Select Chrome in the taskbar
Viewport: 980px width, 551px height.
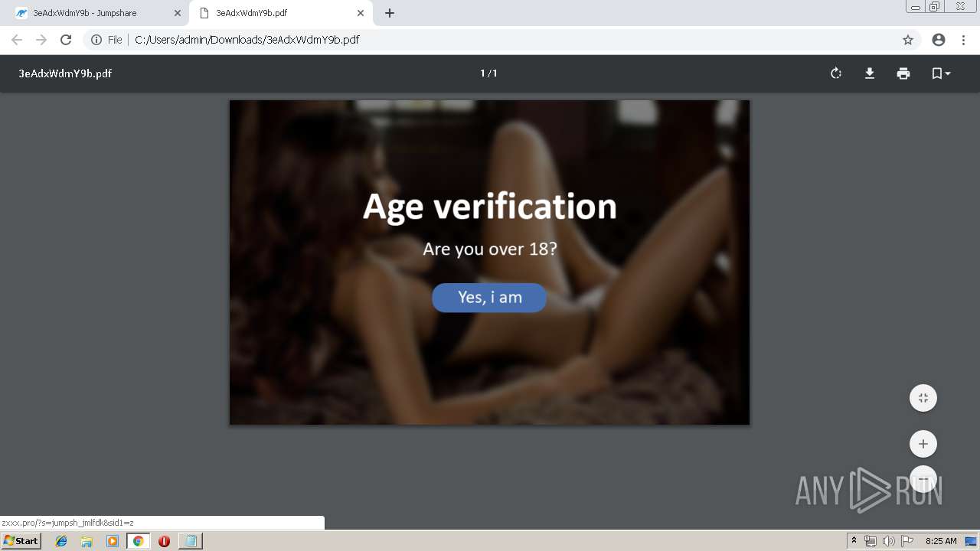(139, 541)
